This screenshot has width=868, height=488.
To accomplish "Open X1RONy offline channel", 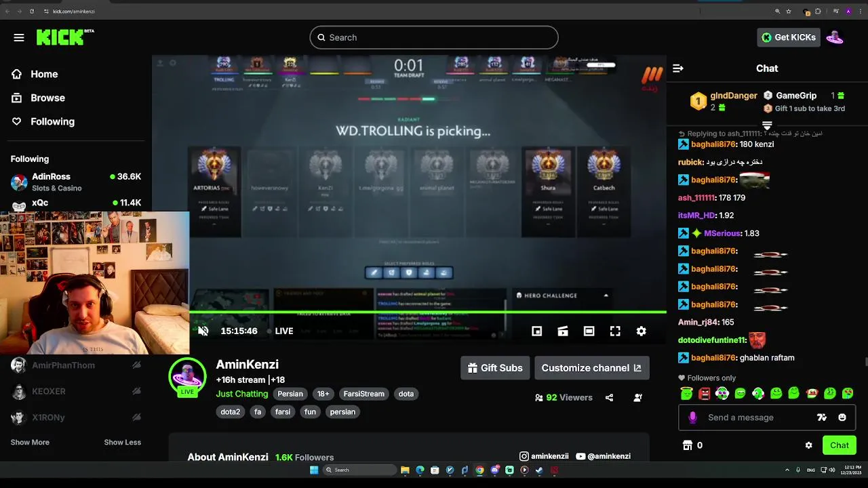I will click(76, 418).
